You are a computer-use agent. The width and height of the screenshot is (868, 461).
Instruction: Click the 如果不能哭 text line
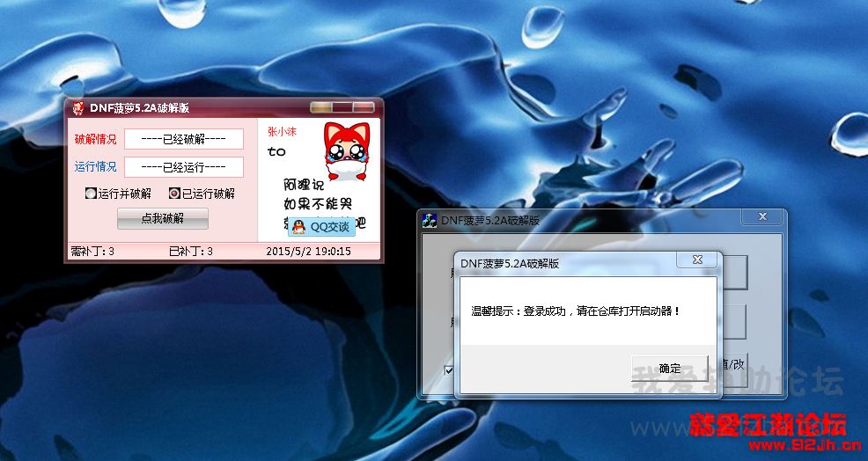pyautogui.click(x=318, y=203)
